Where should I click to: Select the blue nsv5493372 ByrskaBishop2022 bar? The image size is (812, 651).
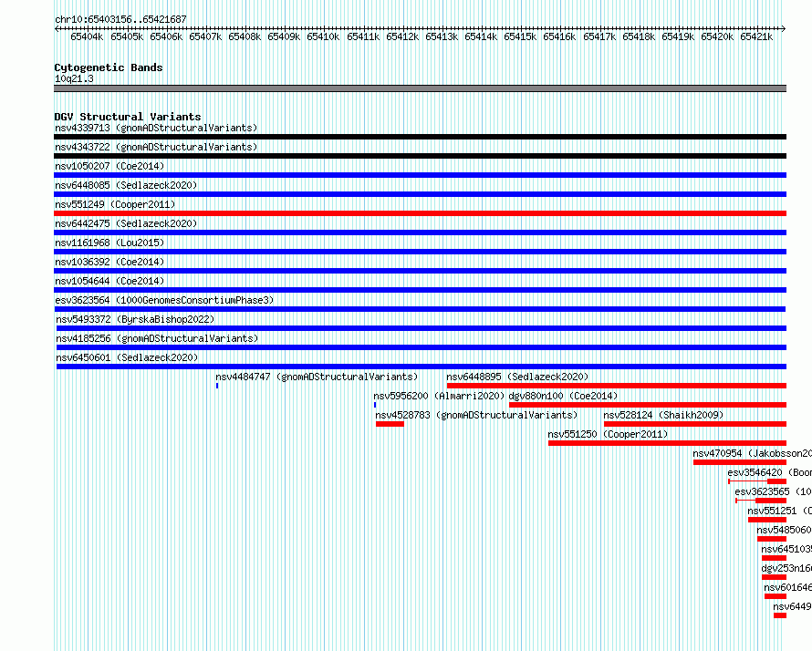pyautogui.click(x=422, y=328)
